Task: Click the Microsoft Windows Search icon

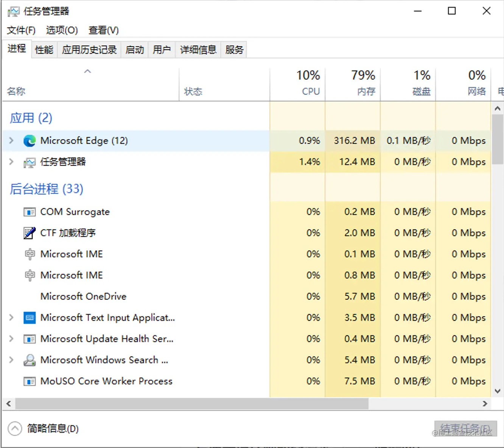Action: (x=30, y=360)
